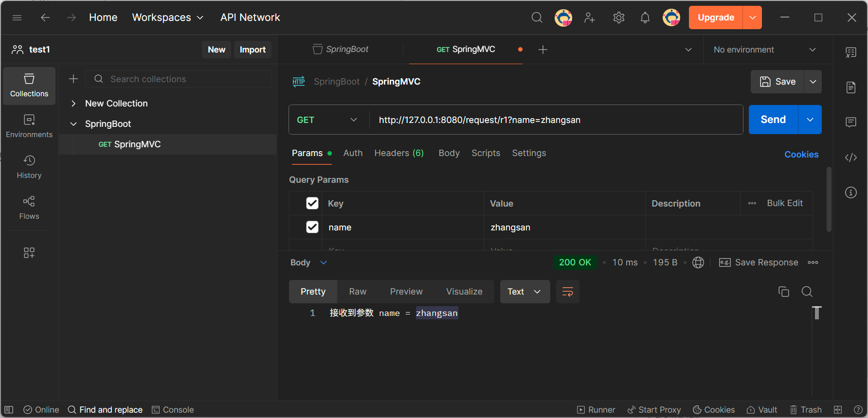Open the settings gear
Screen dimensions: 868x418
619,17
